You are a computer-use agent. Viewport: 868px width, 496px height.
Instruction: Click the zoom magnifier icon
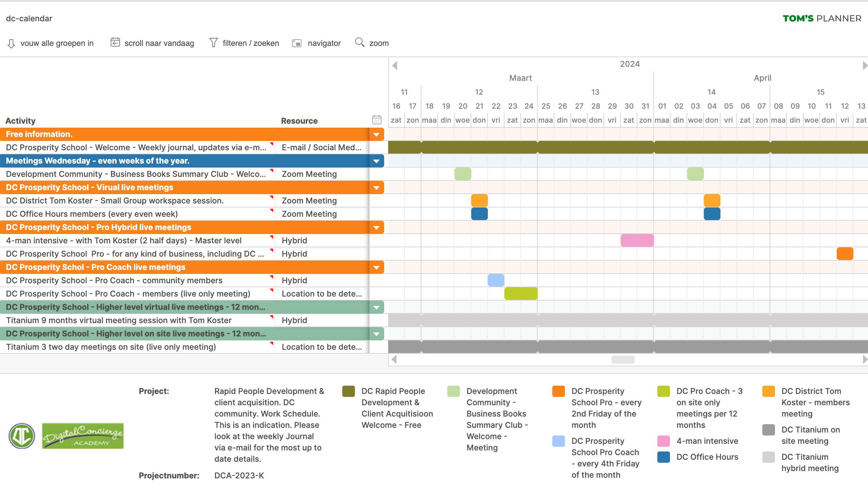pyautogui.click(x=360, y=43)
